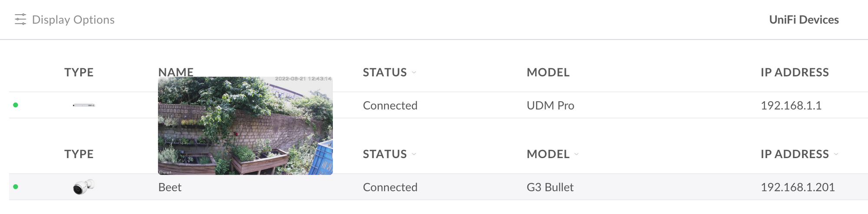The width and height of the screenshot is (868, 214).
Task: Select the G3 Bullet model cell
Action: click(x=550, y=187)
